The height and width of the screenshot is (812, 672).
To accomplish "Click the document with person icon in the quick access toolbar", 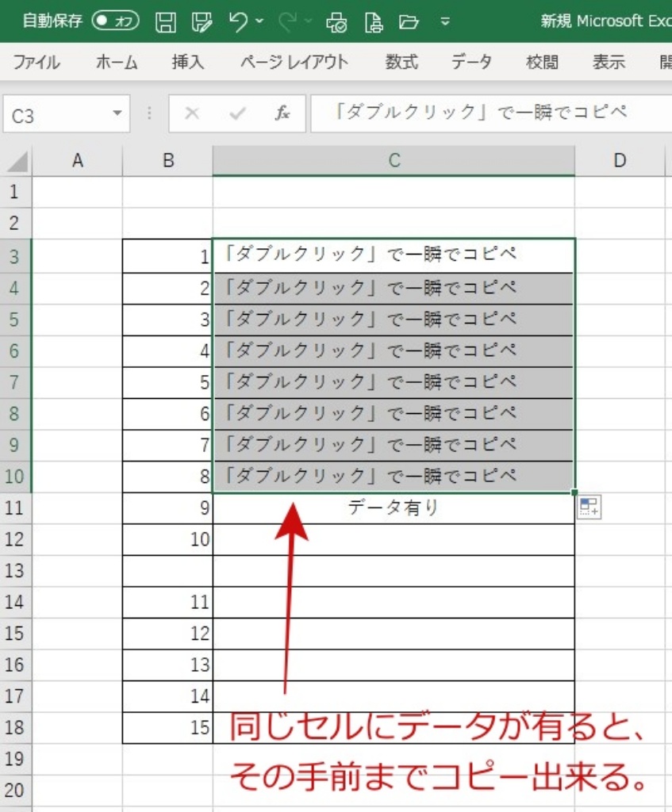I will [x=374, y=21].
